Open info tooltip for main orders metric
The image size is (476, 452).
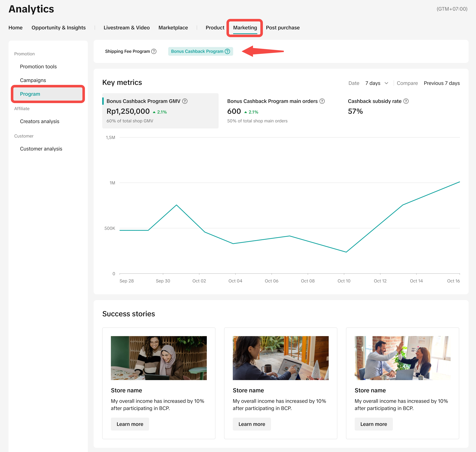[322, 101]
